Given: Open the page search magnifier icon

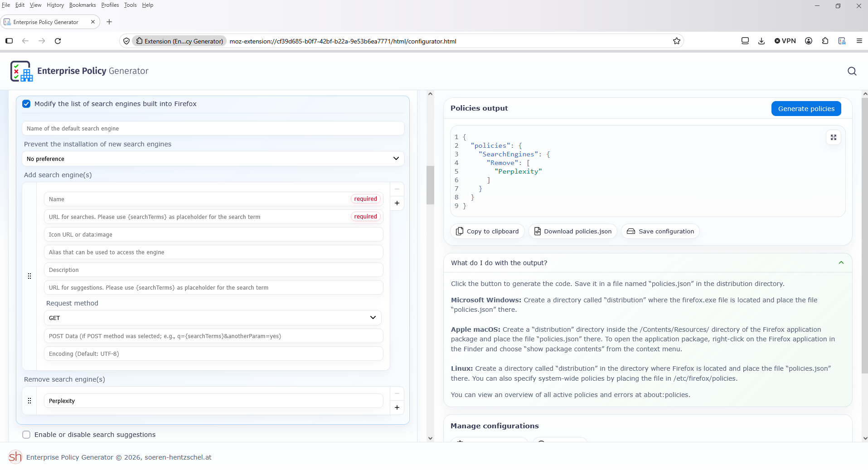Looking at the screenshot, I should tap(852, 71).
